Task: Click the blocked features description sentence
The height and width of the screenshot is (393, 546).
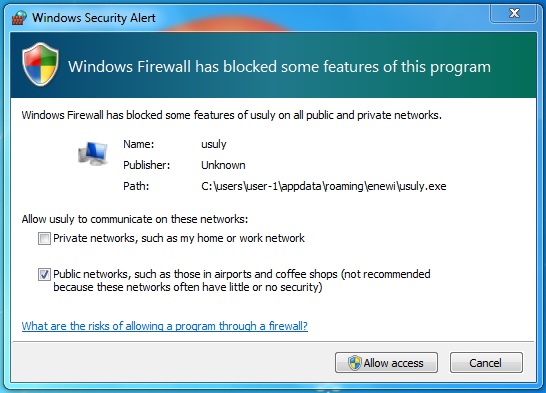Action: pyautogui.click(x=232, y=115)
